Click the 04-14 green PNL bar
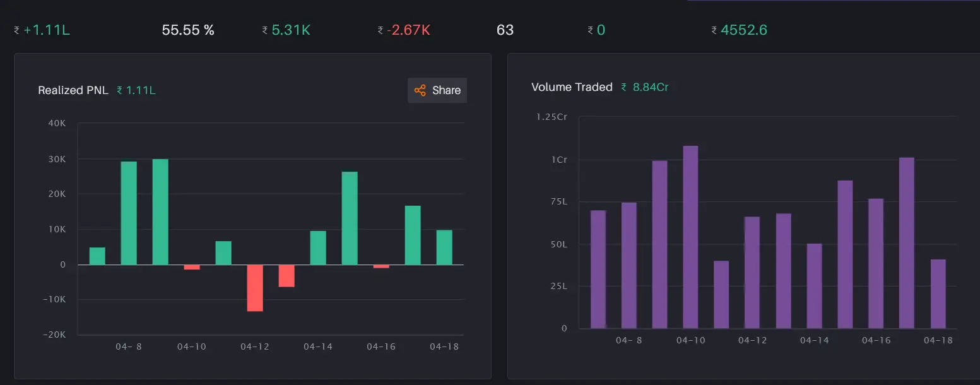This screenshot has width=980, height=385. [318, 248]
